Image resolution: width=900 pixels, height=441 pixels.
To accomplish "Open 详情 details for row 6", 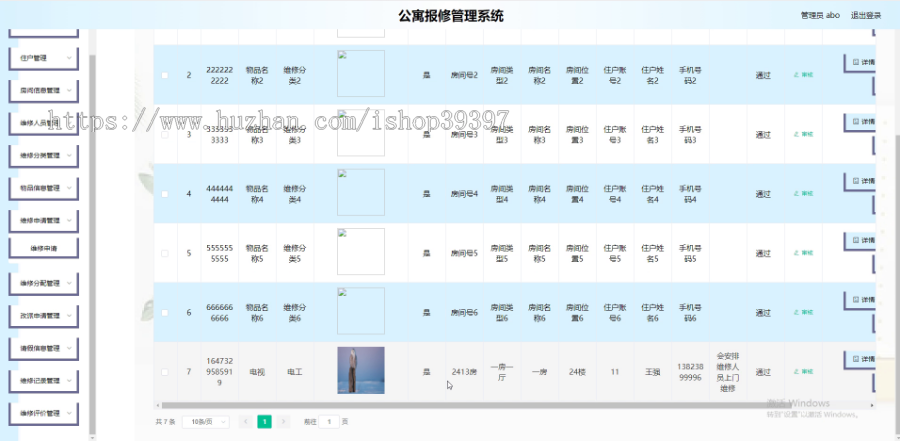I will click(860, 300).
